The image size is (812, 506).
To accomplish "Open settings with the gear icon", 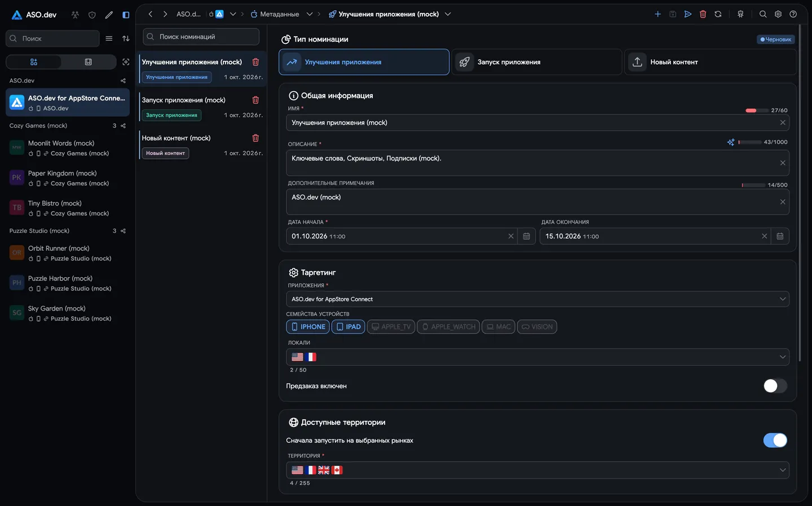I will tap(778, 14).
